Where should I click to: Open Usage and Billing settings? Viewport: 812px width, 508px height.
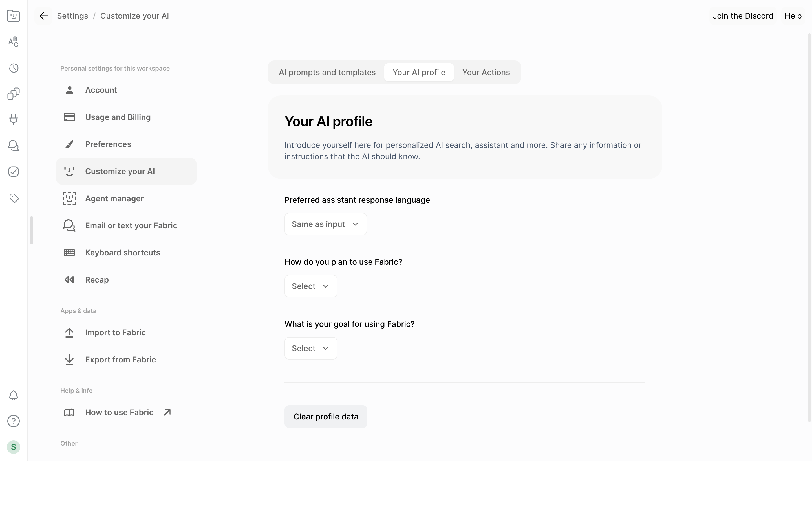tap(126, 117)
